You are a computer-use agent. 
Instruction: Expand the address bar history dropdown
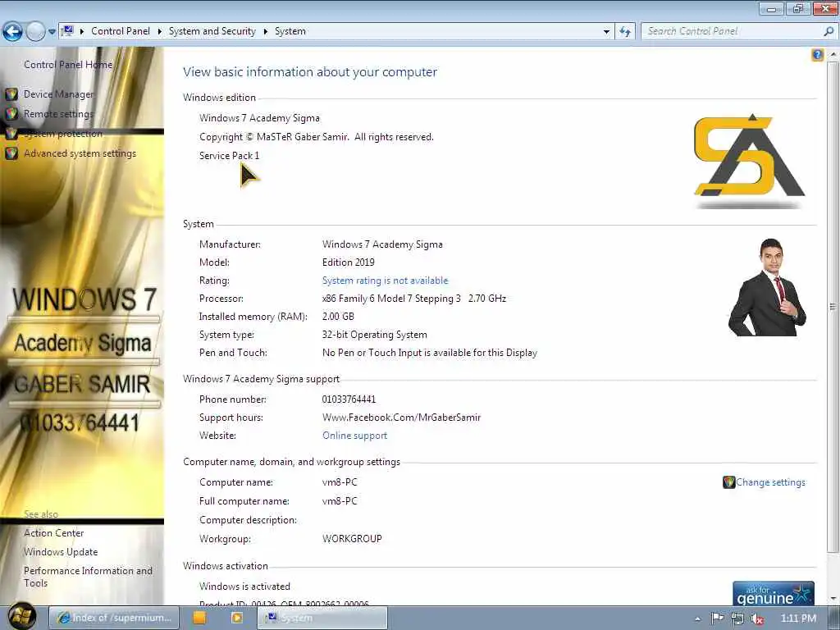tap(606, 32)
